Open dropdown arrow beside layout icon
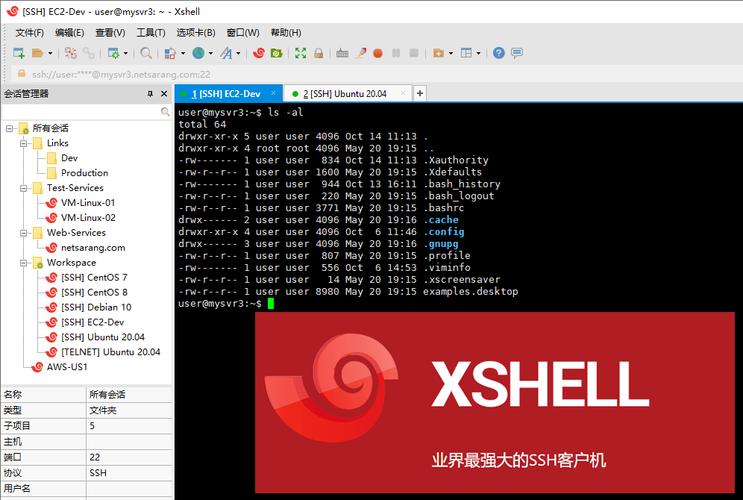The image size is (743, 500). click(478, 53)
